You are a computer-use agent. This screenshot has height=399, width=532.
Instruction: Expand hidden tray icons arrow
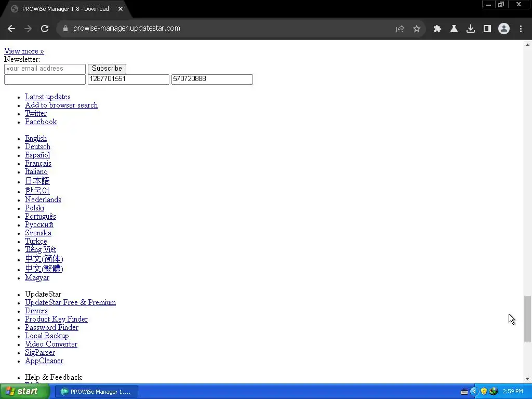(x=474, y=392)
